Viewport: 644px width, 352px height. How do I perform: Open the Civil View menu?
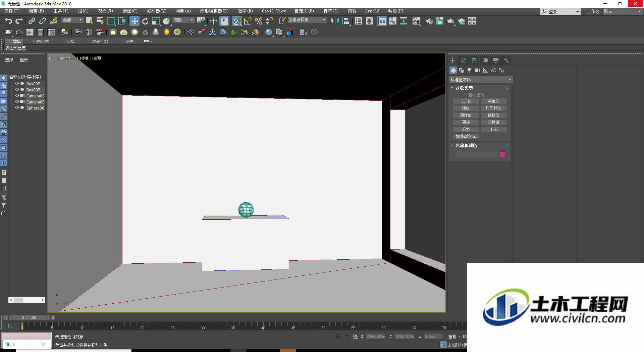(x=274, y=11)
